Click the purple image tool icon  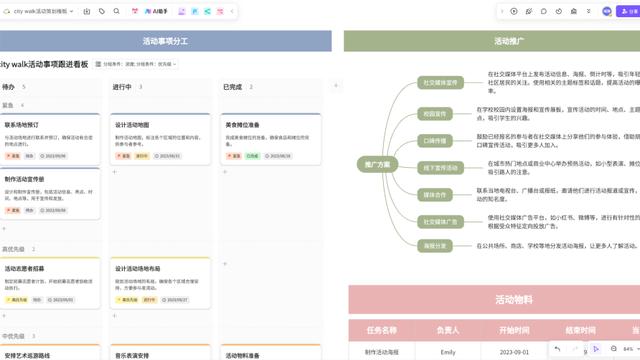click(182, 11)
